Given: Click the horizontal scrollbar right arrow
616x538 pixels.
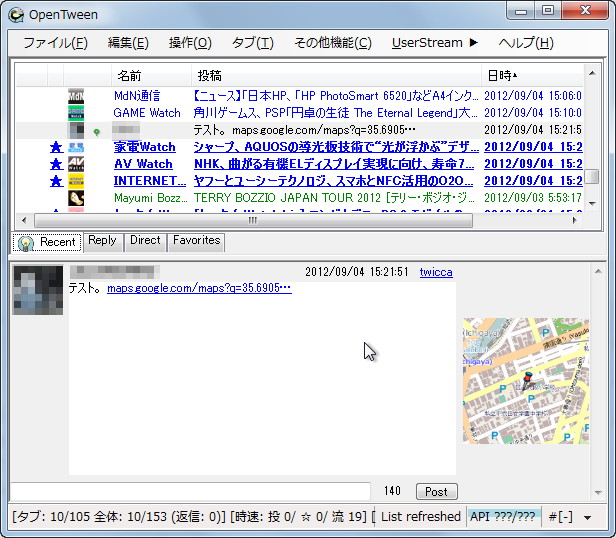Looking at the screenshot, I should click(575, 220).
